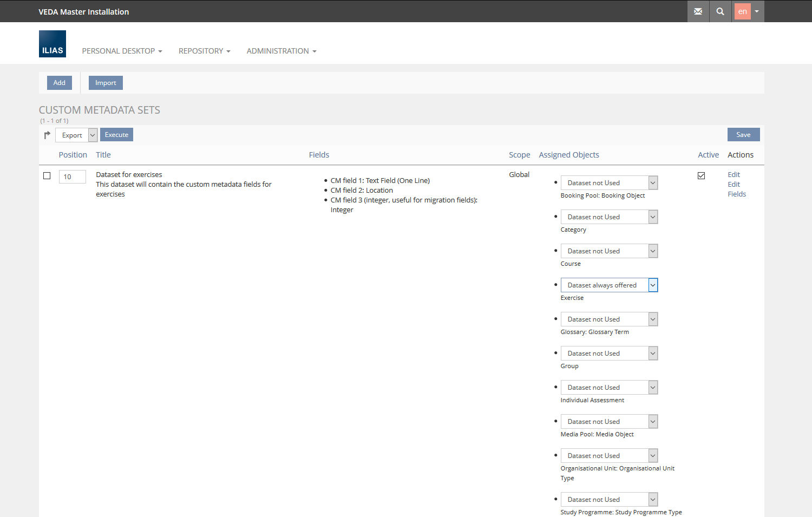Click the Position input field
This screenshot has height=517, width=812.
[x=72, y=177]
